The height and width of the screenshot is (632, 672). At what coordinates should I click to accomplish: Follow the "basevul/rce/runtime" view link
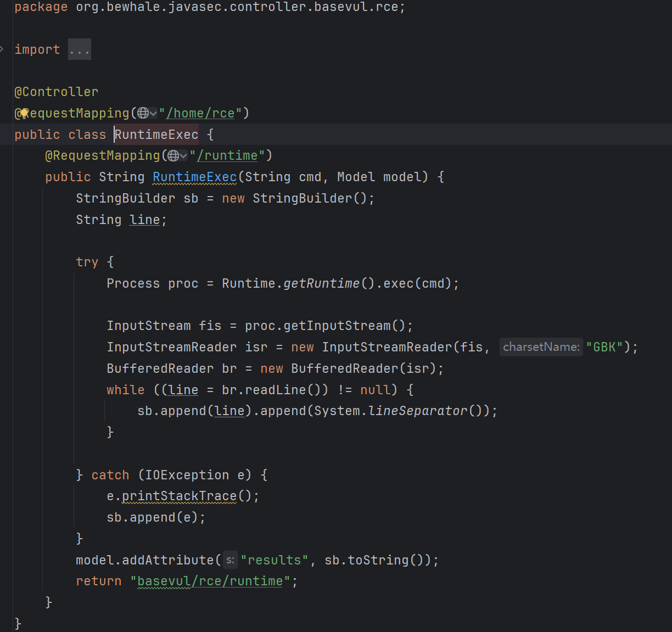(210, 581)
